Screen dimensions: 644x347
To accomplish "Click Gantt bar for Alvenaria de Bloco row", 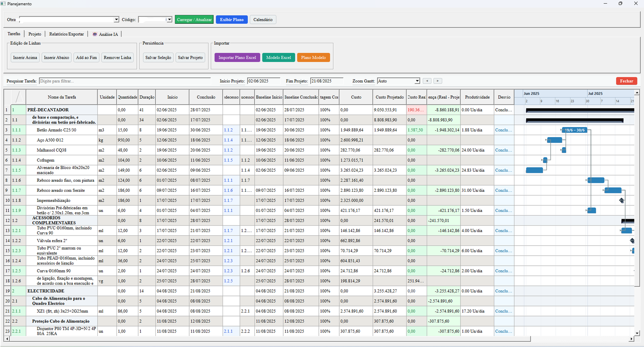I will click(534, 170).
